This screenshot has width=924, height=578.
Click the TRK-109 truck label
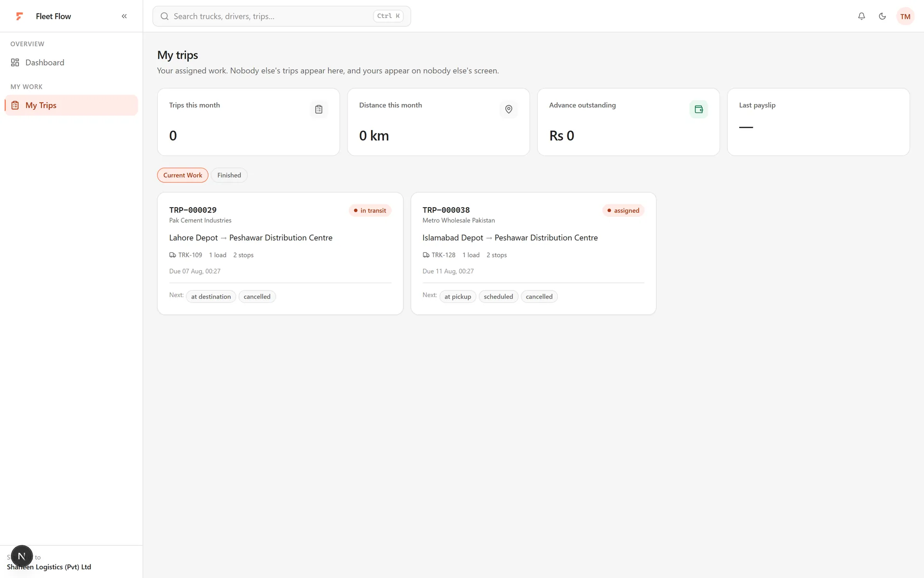[190, 255]
